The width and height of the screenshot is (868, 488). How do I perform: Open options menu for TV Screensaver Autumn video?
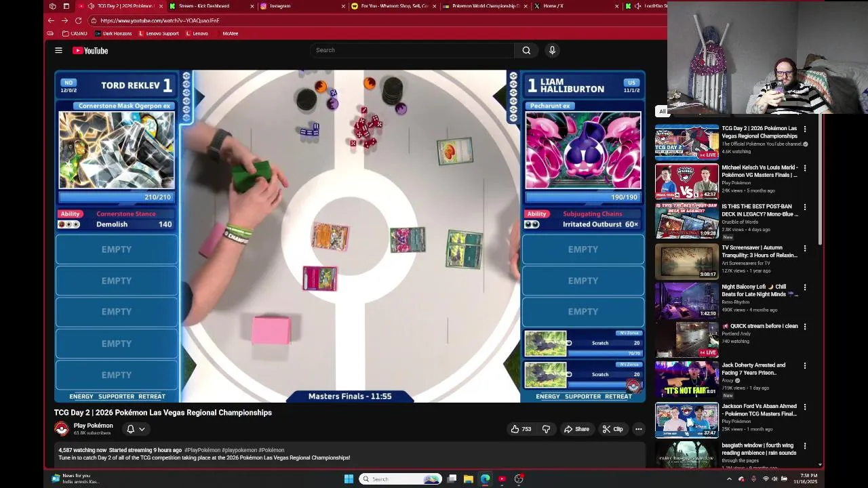[805, 248]
